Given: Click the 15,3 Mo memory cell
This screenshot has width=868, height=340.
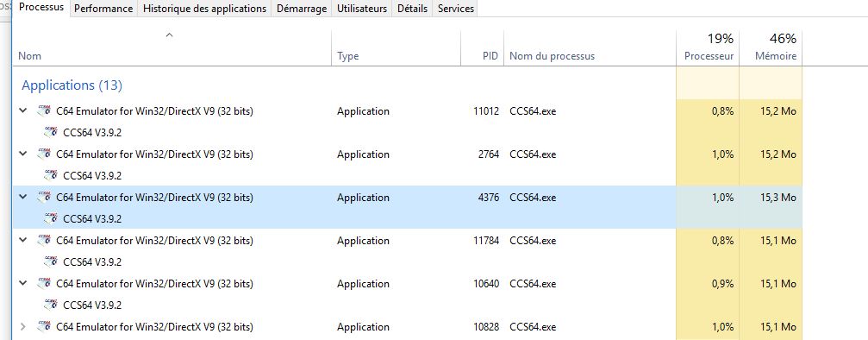Looking at the screenshot, I should click(x=777, y=198).
